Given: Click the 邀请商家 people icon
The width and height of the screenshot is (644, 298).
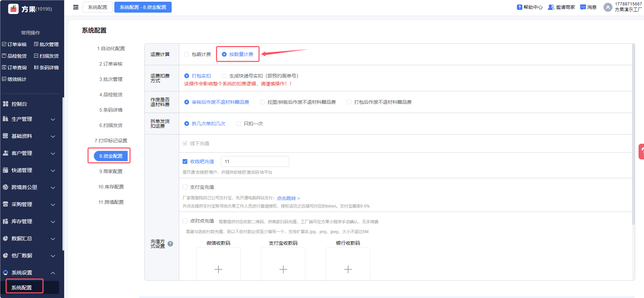Looking at the screenshot, I should [551, 7].
